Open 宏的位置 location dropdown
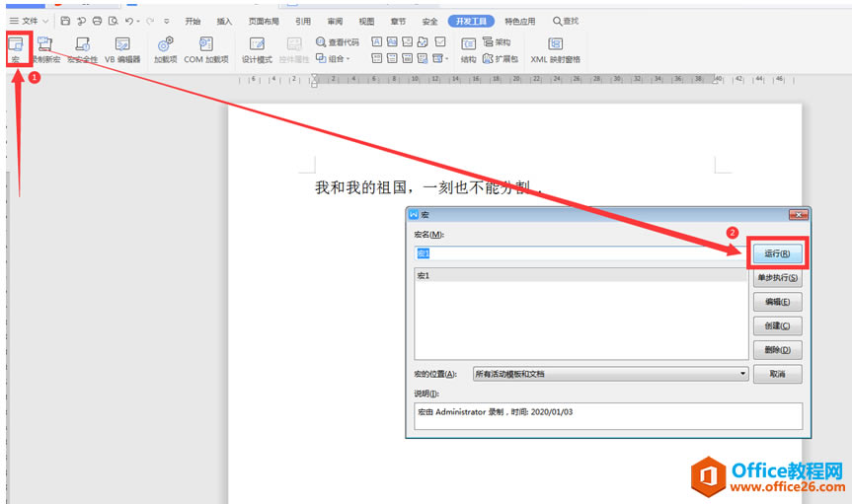Image resolution: width=852 pixels, height=504 pixels. tap(610, 374)
